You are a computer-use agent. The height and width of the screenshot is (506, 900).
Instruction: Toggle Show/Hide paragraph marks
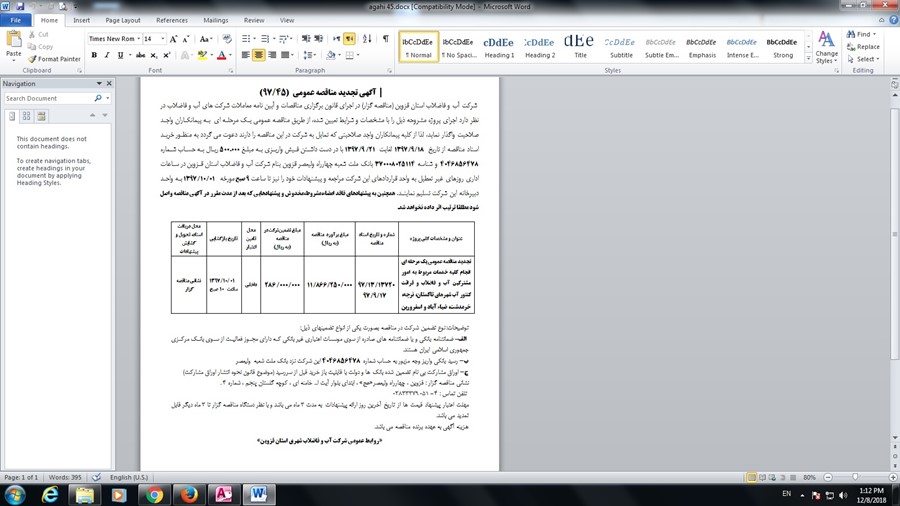coord(385,39)
